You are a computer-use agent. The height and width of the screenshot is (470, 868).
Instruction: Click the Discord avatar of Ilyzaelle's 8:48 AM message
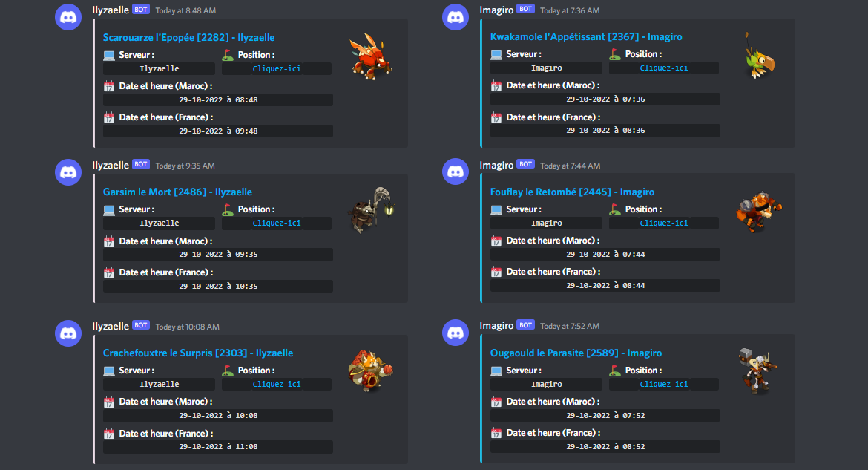[68, 17]
